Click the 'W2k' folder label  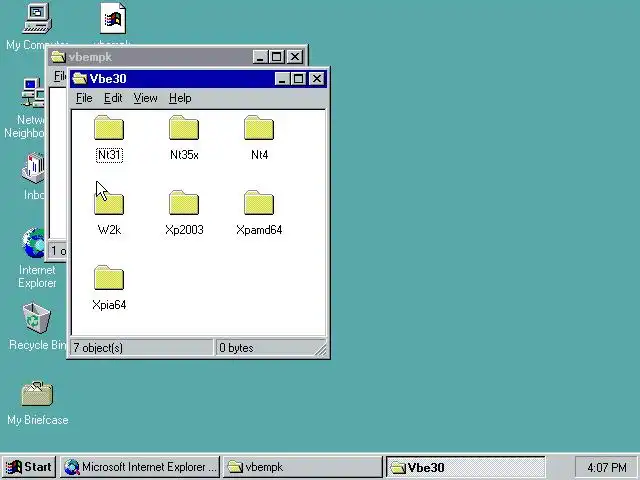click(x=109, y=230)
